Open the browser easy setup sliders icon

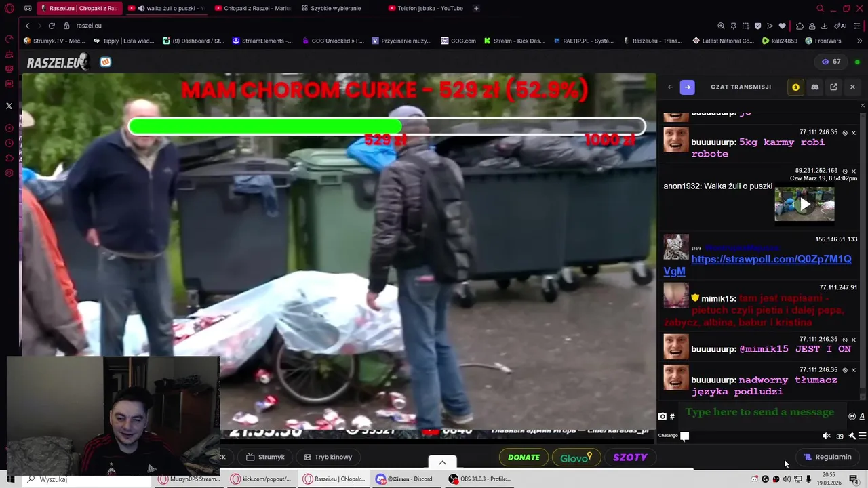click(858, 26)
